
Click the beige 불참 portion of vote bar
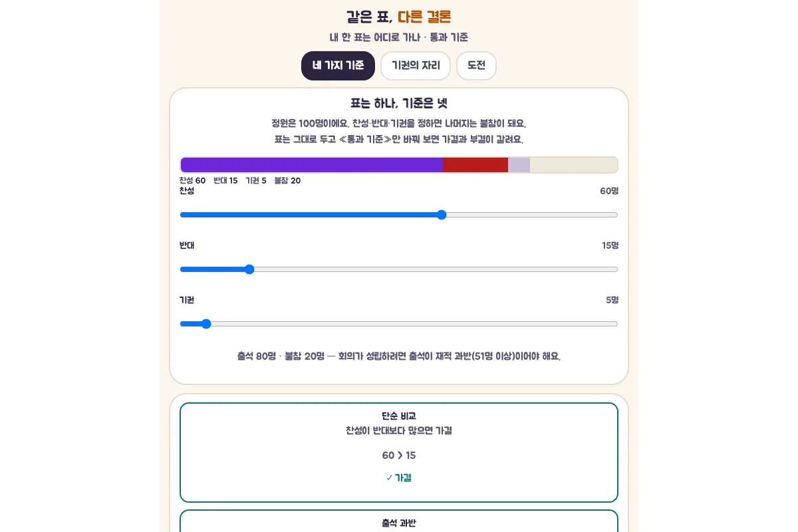pyautogui.click(x=574, y=165)
